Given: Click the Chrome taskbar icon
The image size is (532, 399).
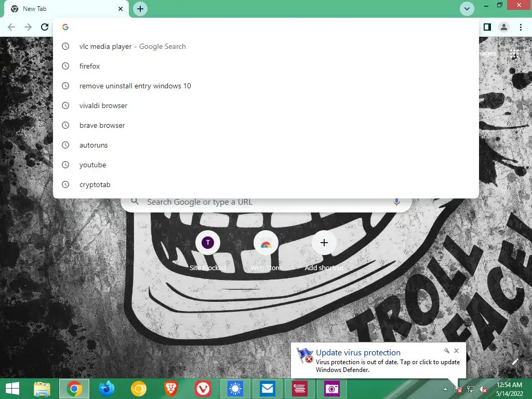Looking at the screenshot, I should [x=74, y=389].
